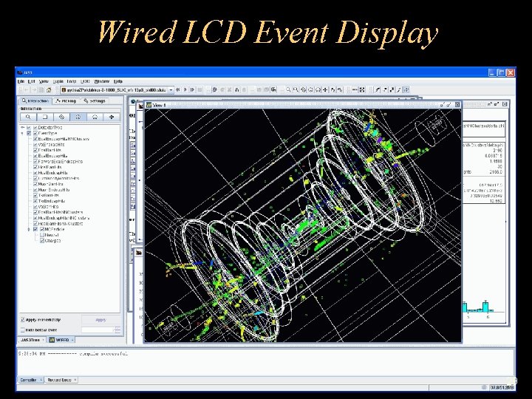Click the horizontal scale icon in the top toolbar
Viewport: 532px width, 399px height.
(x=355, y=89)
